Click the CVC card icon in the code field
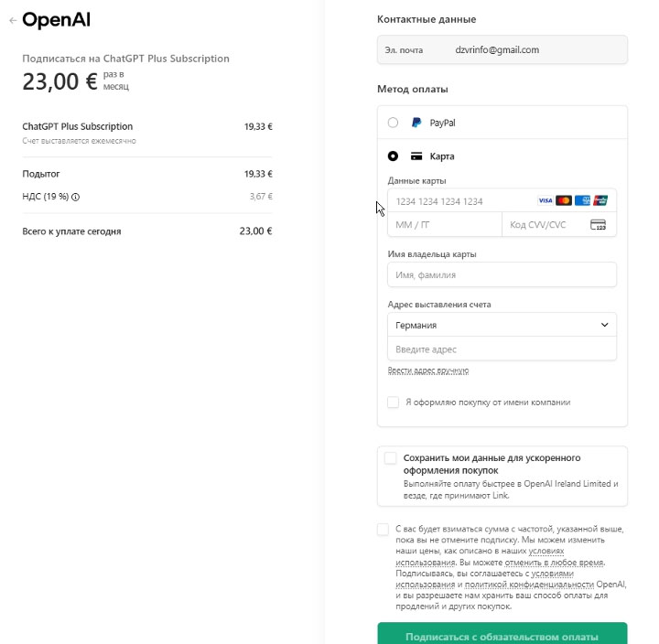Image resolution: width=659 pixels, height=644 pixels. 600,225
